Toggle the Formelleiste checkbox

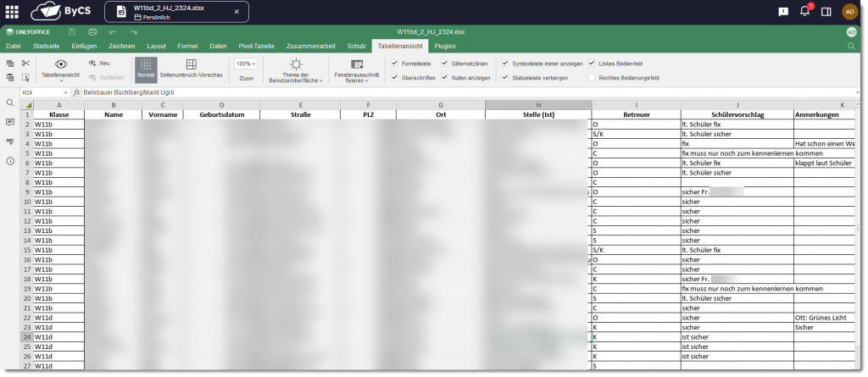coord(395,63)
